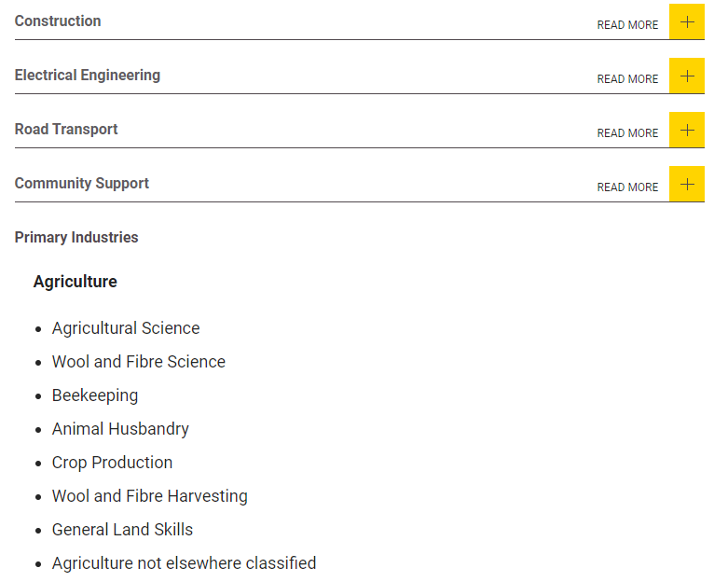The height and width of the screenshot is (582, 728).
Task: Select the Agricultural Science list item
Action: pos(126,328)
